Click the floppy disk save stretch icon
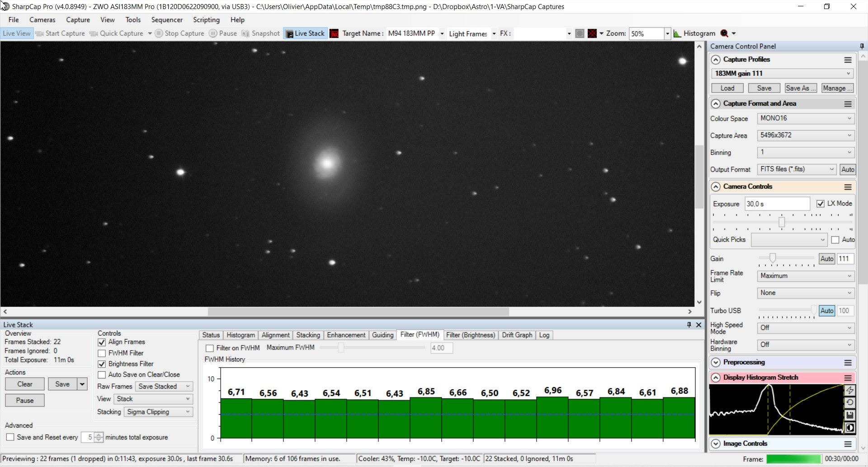Screen dimensions: 868x467 (x=849, y=415)
